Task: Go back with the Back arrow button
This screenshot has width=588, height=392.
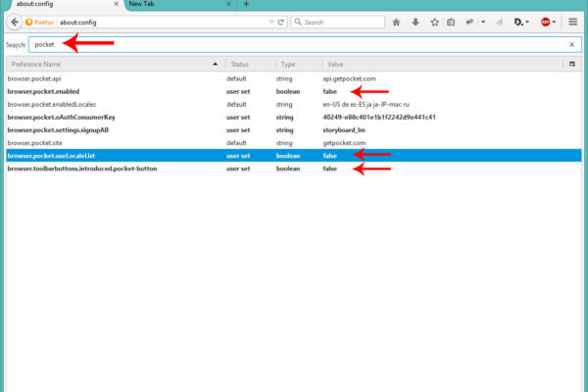Action: tap(15, 23)
